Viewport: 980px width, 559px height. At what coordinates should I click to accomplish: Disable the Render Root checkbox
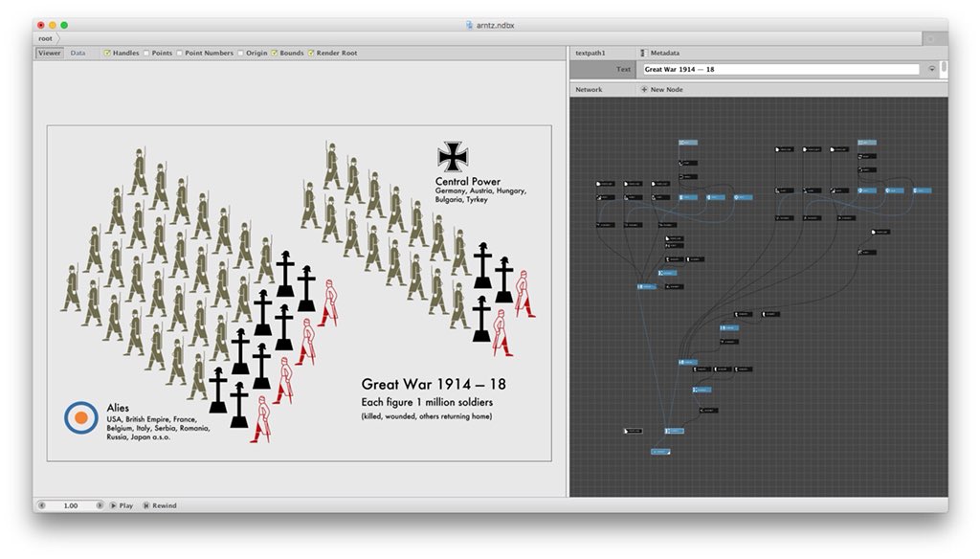311,54
